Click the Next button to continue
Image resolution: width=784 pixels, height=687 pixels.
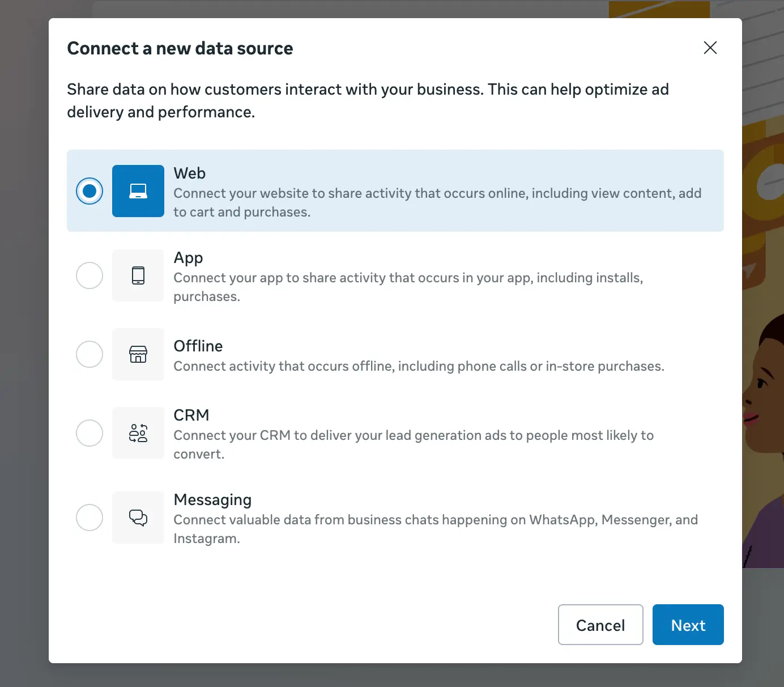click(688, 625)
